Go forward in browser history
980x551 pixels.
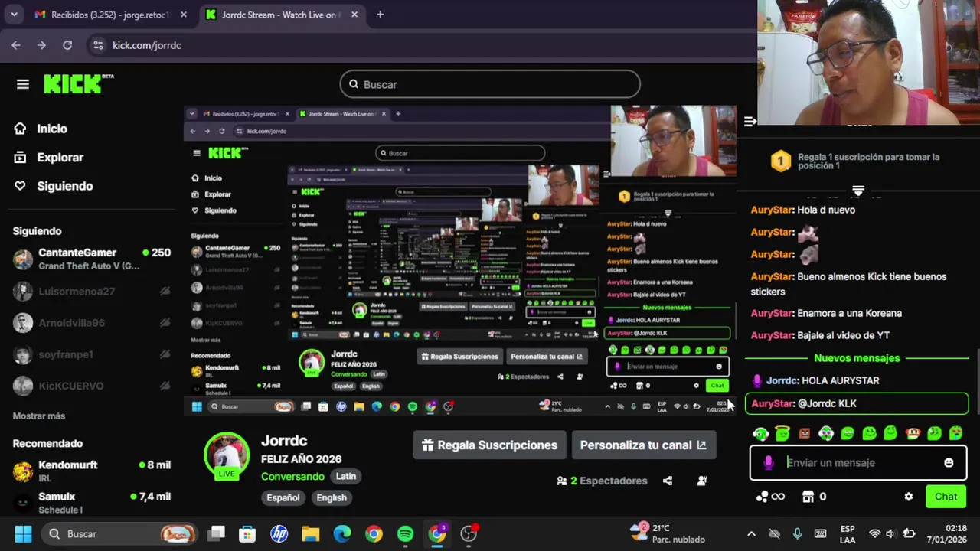click(x=41, y=45)
